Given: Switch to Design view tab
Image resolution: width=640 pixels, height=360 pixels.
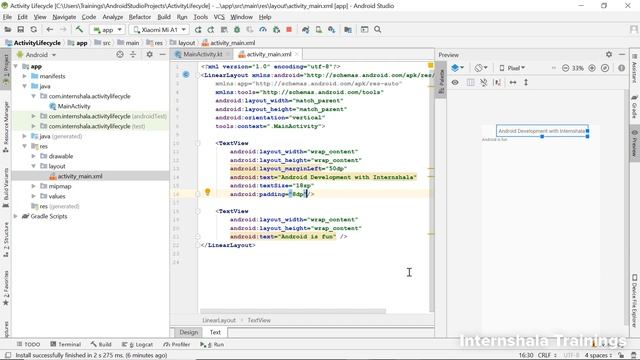Looking at the screenshot, I should click(189, 332).
